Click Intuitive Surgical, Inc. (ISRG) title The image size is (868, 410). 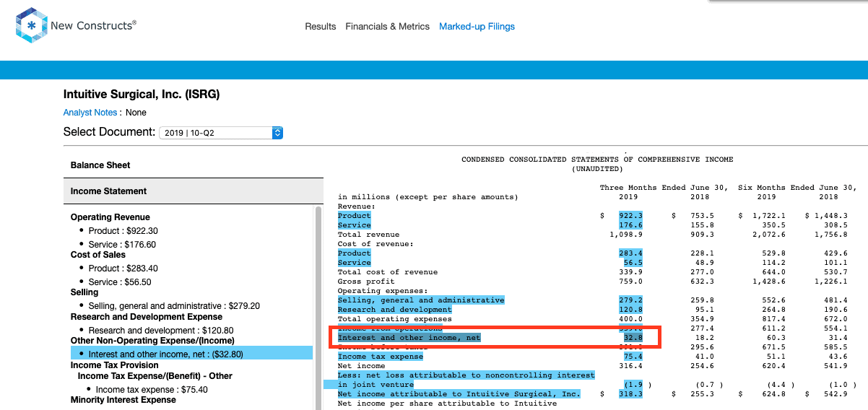point(142,95)
